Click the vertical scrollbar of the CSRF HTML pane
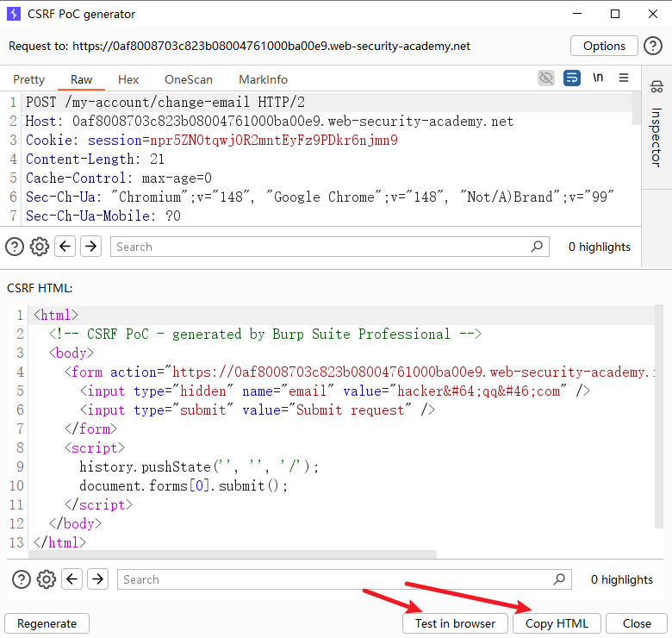 click(x=659, y=416)
